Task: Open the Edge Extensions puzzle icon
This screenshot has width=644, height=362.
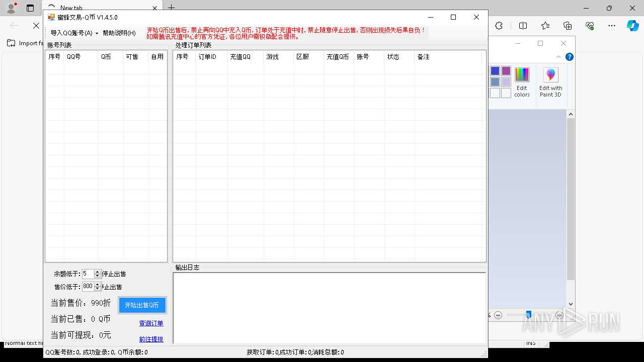Action: click(499, 26)
